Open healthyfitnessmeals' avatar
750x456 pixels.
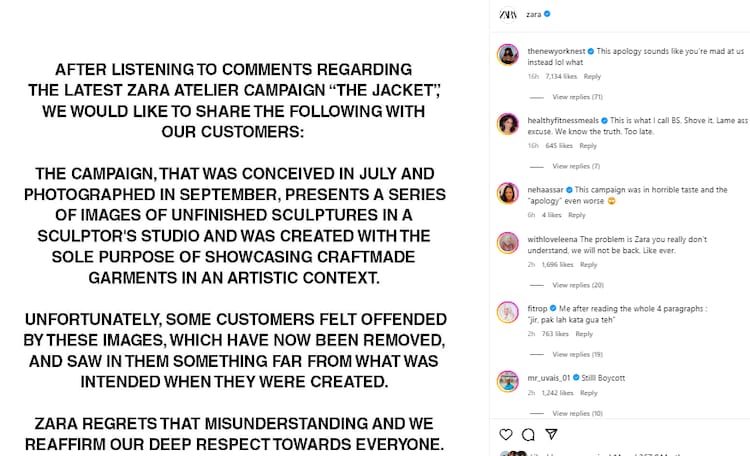[507, 123]
